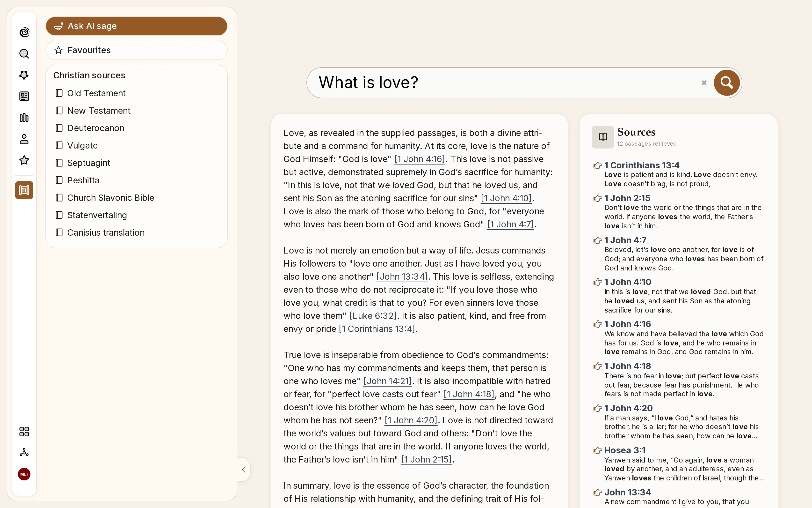Open 1 John 4:7 source heading
Screen dimensions: 812x508
625,240
